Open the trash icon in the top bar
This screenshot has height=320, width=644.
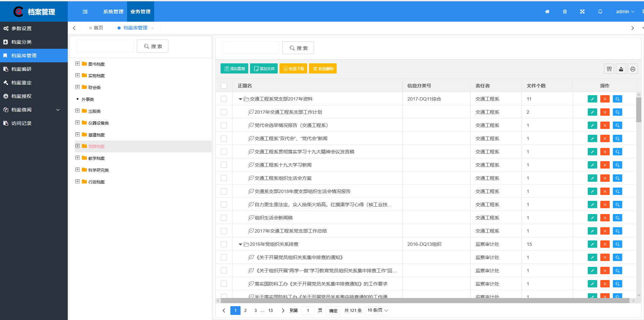pos(565,11)
